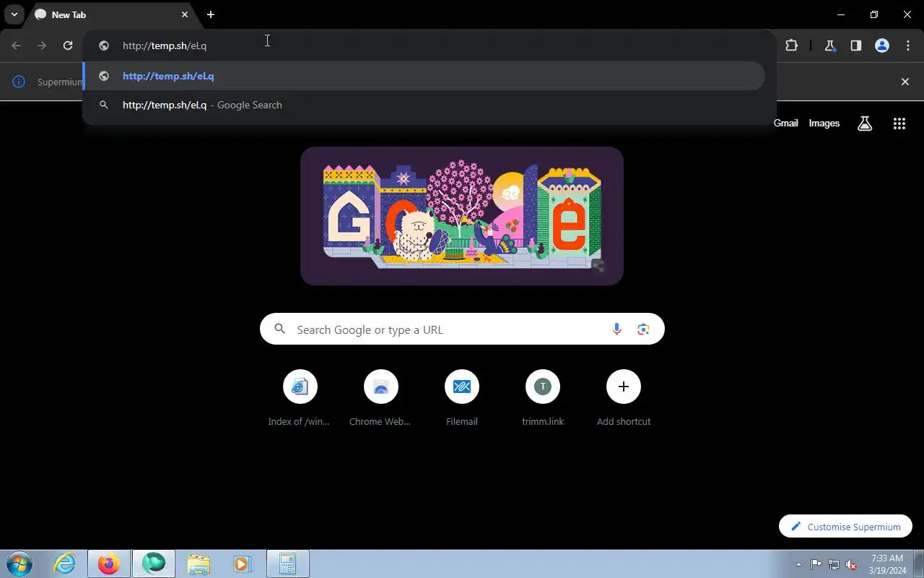
Task: Click the Add shortcut button
Action: pyautogui.click(x=624, y=399)
